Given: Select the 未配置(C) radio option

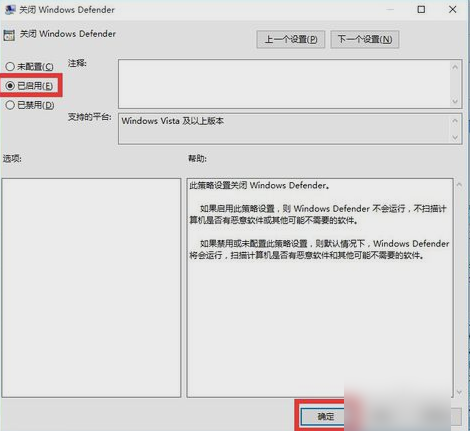Looking at the screenshot, I should tap(29, 67).
